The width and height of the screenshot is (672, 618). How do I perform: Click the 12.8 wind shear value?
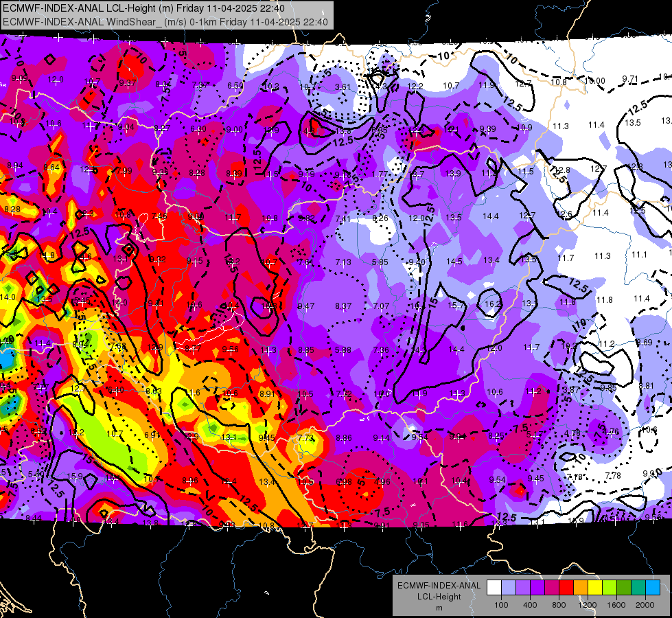point(561,170)
